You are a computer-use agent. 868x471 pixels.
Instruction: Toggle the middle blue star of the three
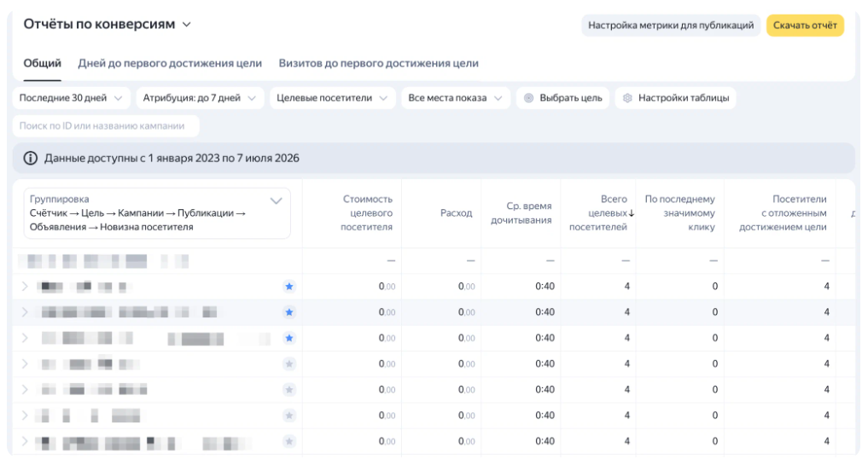tap(289, 312)
